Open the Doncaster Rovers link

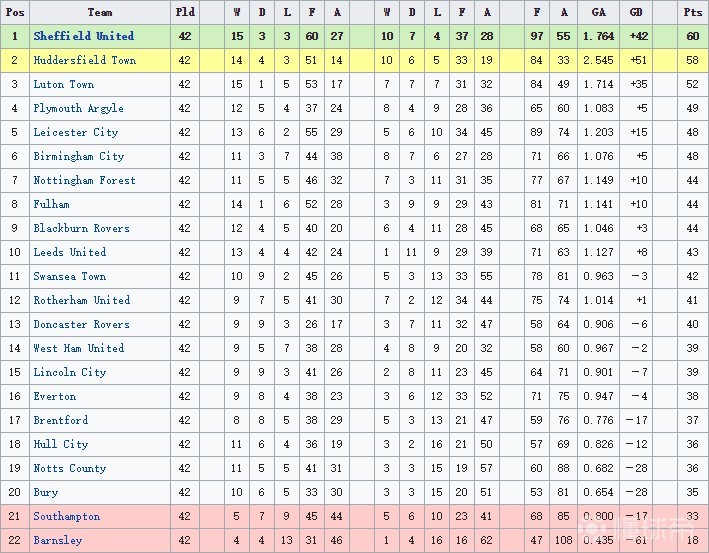pyautogui.click(x=81, y=324)
